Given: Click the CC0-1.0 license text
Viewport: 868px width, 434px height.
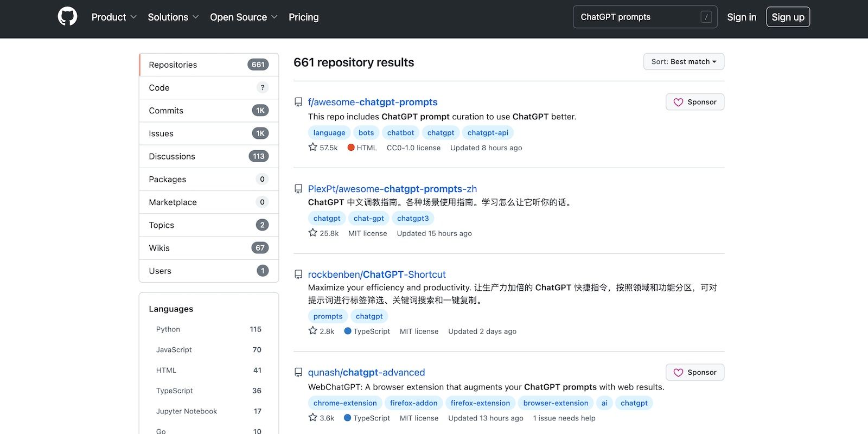Looking at the screenshot, I should pos(413,148).
